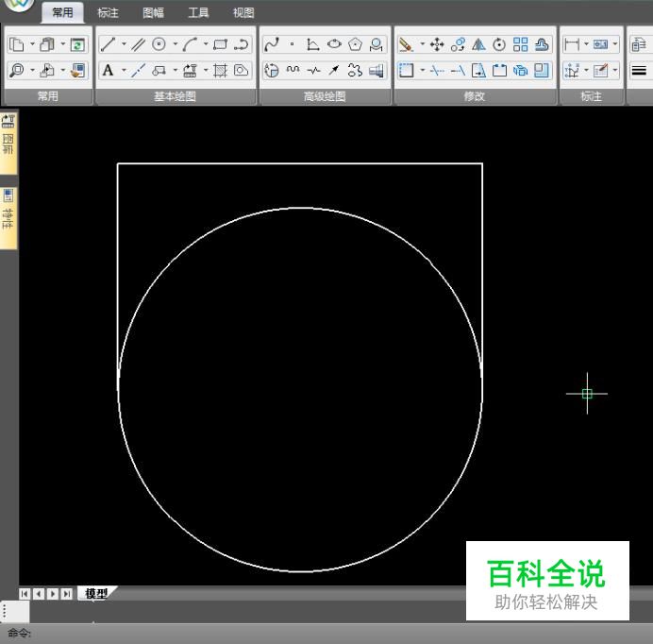Go to next sheet navigation arrow
Screen dimensions: 653x644
tap(53, 594)
